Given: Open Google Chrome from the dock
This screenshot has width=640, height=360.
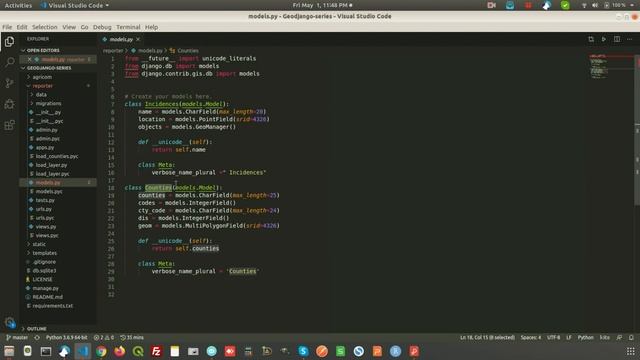Looking at the screenshot, I should click(101, 351).
